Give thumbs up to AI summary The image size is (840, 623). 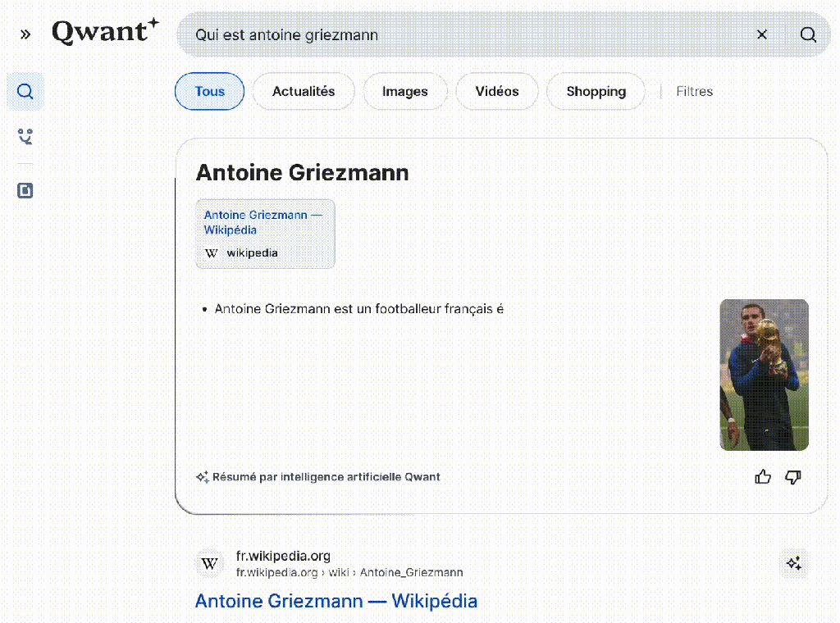click(763, 476)
